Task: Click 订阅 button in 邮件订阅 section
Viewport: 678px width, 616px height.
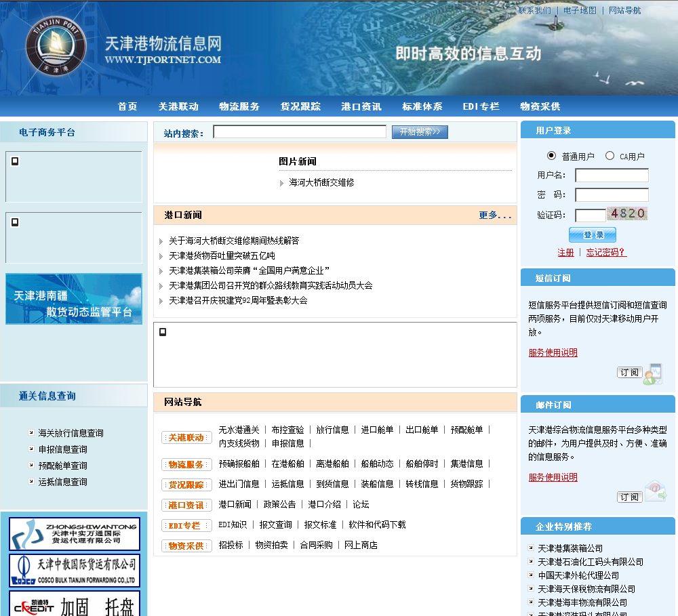Action: [630, 497]
